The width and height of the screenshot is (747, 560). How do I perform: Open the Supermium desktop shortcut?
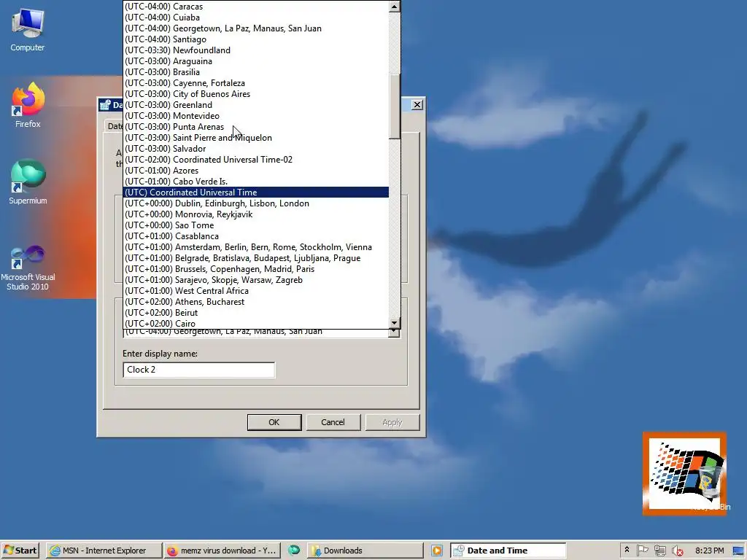(x=28, y=182)
